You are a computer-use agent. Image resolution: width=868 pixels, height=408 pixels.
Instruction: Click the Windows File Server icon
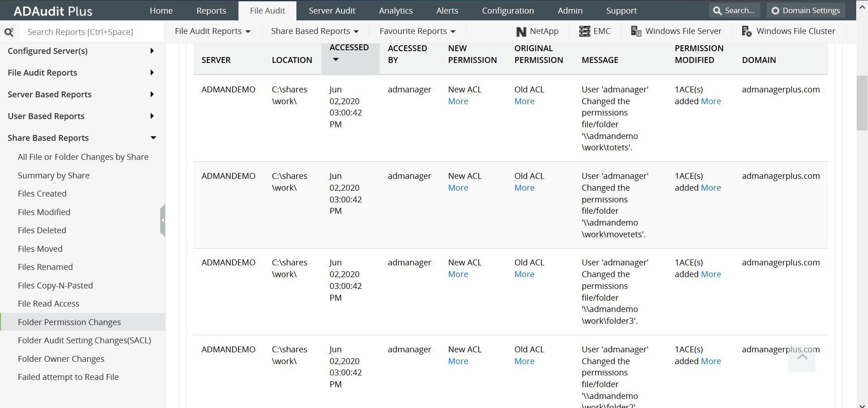tap(636, 31)
